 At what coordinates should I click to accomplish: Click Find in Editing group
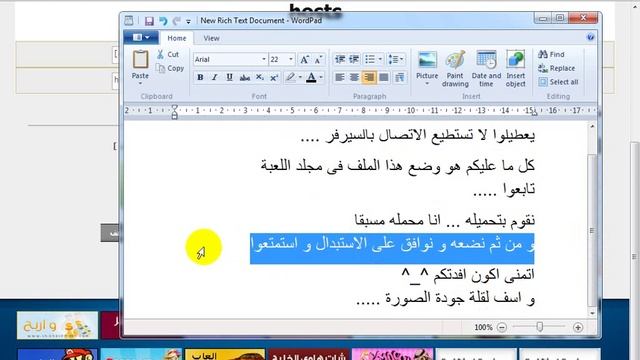[551, 54]
